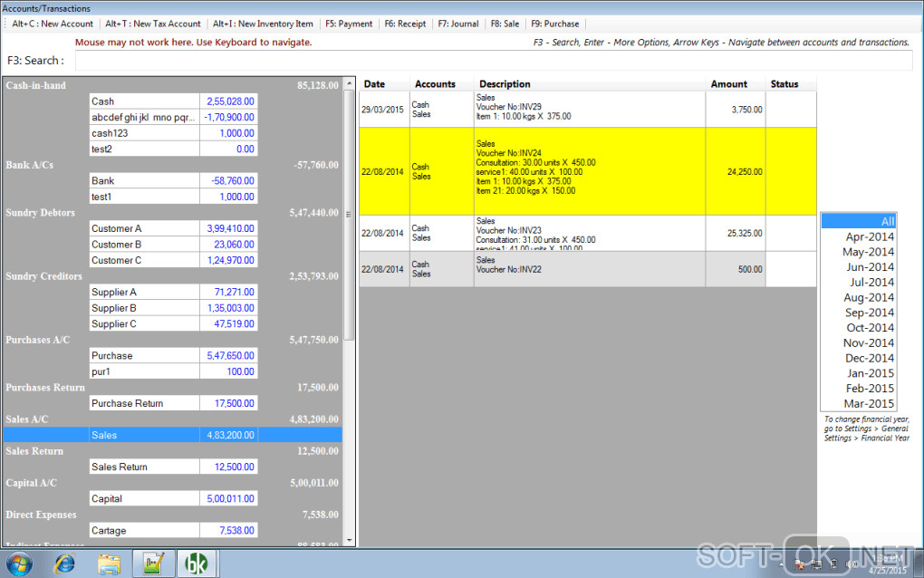This screenshot has height=578, width=924.
Task: Select the Cartage account row
Action: point(173,531)
